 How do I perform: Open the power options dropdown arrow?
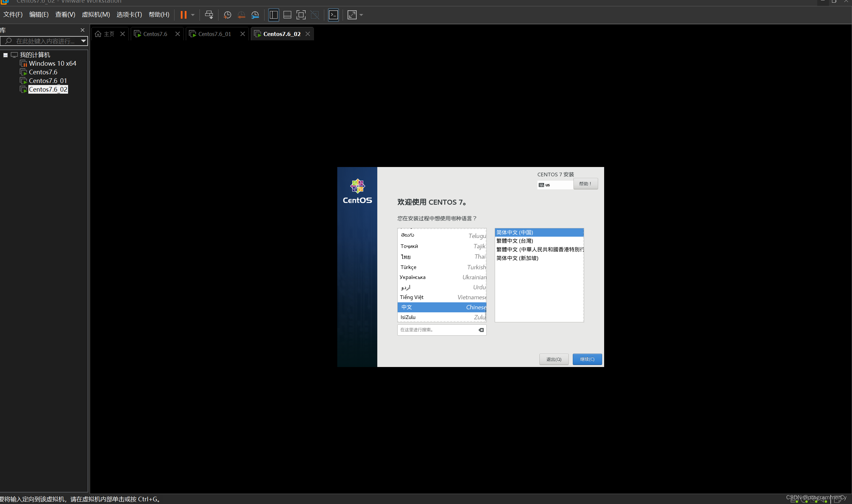click(193, 15)
